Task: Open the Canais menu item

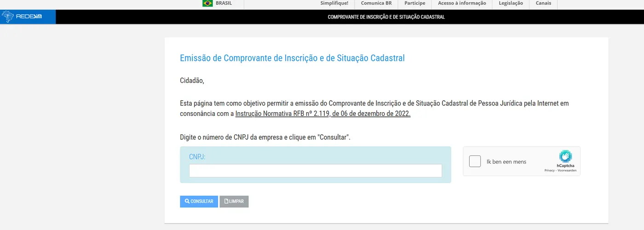Action: tap(543, 3)
